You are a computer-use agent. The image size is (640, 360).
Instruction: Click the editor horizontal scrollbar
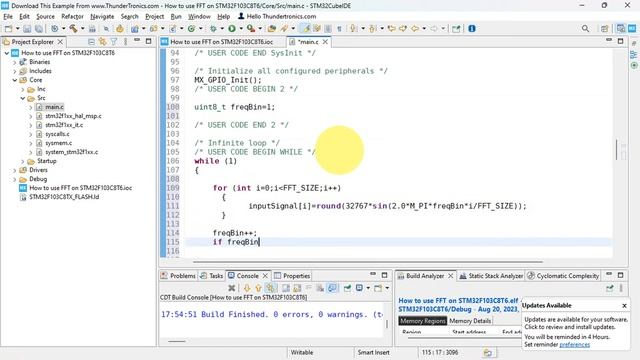367,262
